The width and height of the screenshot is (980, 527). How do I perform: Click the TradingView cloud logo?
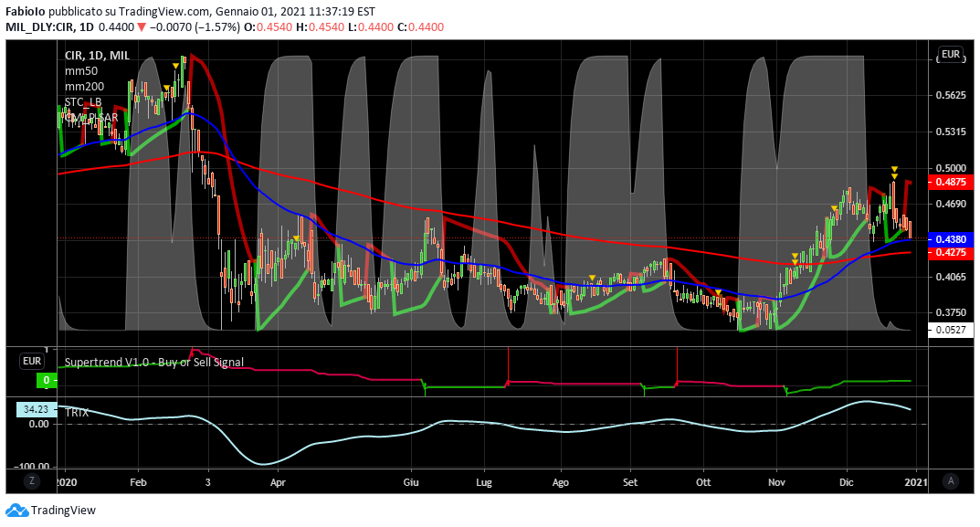16,511
